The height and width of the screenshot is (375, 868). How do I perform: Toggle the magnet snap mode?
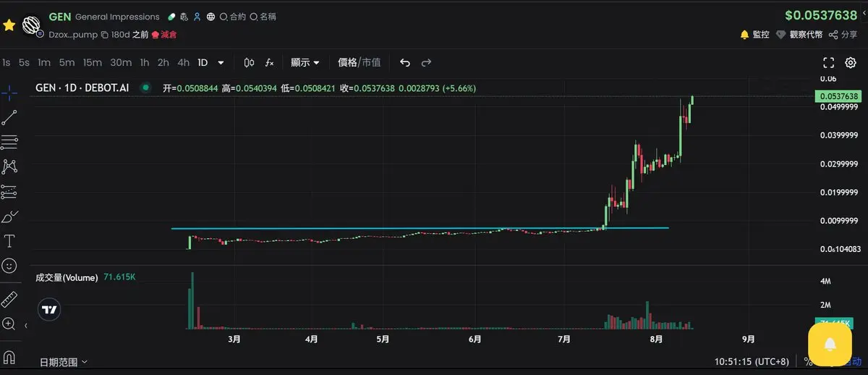(x=9, y=357)
